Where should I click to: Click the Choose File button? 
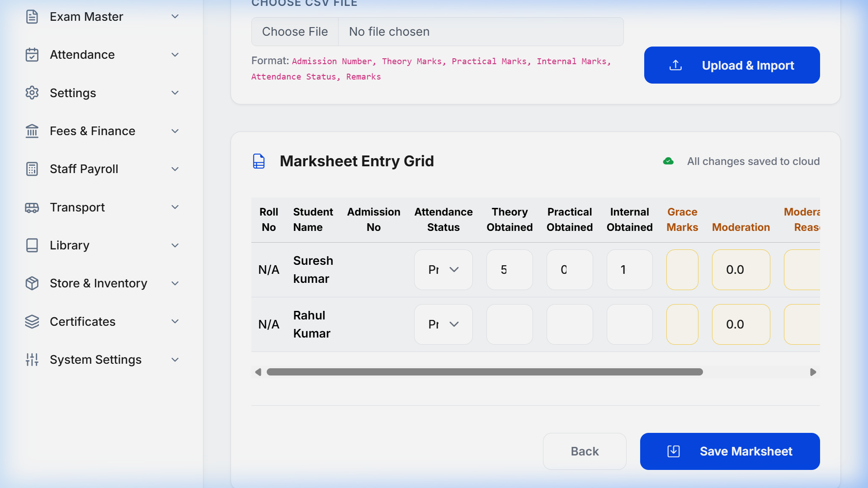[x=295, y=32]
